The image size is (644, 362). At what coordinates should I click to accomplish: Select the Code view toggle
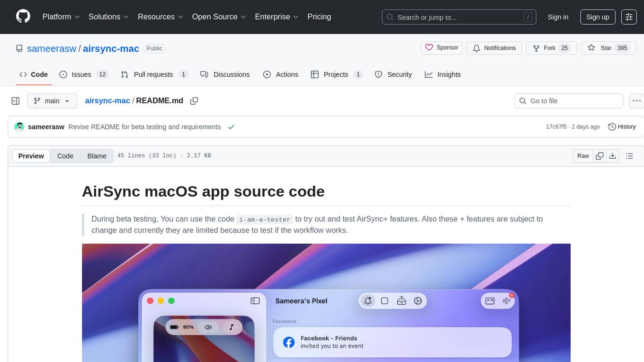click(65, 156)
